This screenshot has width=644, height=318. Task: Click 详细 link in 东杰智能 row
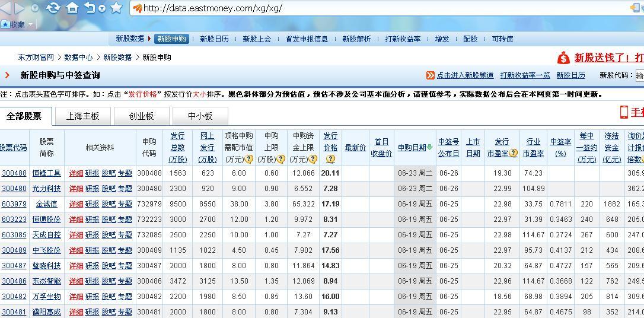[76, 281]
